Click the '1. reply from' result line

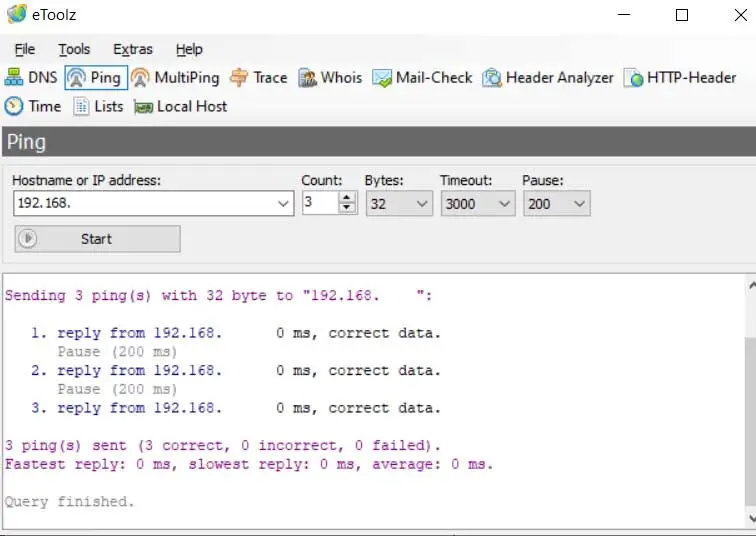236,333
